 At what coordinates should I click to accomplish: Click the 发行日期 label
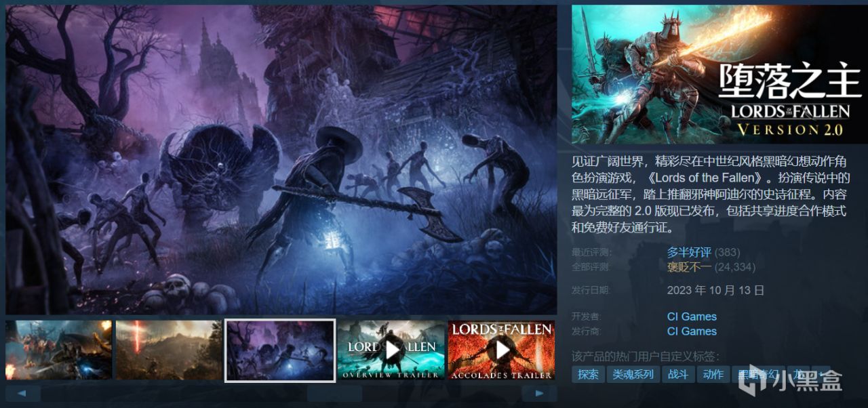[x=591, y=290]
